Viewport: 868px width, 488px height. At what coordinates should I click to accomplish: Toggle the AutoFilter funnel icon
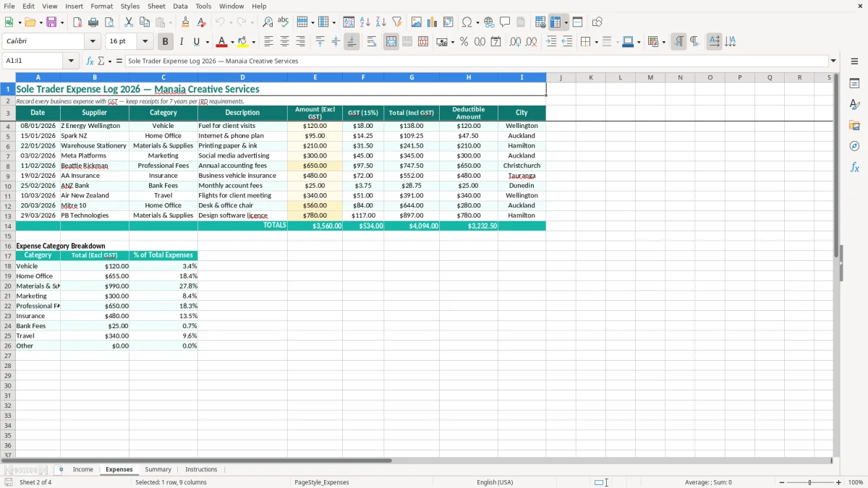[x=397, y=22]
